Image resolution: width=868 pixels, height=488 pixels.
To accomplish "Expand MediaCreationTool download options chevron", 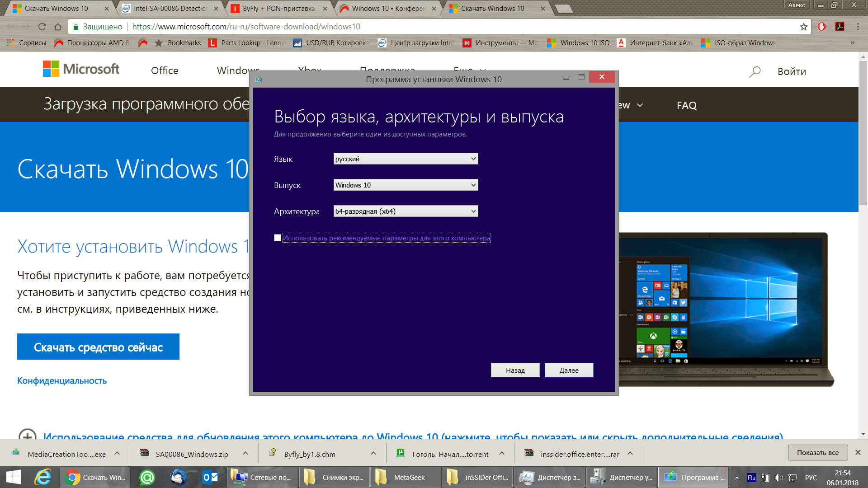I will tap(117, 453).
